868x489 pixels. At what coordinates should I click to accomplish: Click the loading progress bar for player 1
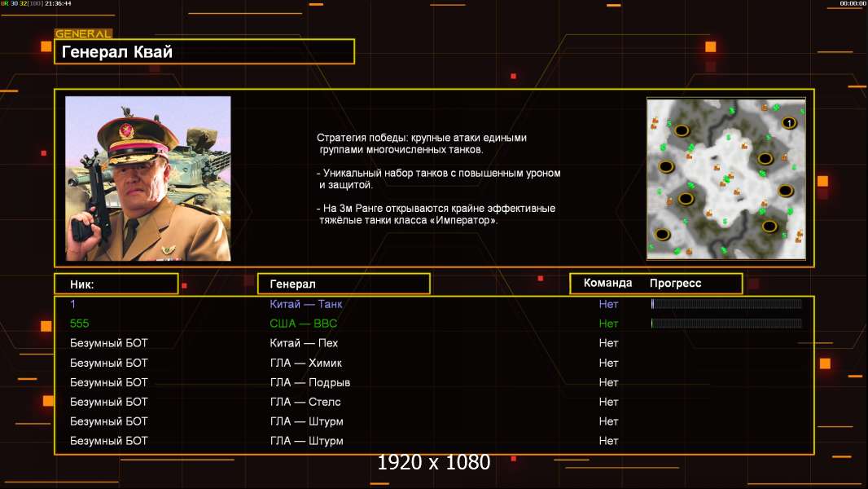pos(726,304)
